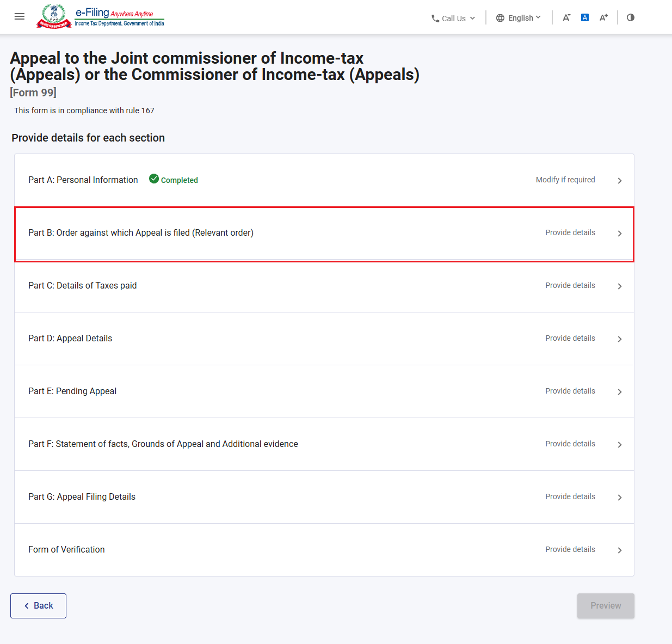Open the English language dropdown
The image size is (672, 644).
point(519,18)
